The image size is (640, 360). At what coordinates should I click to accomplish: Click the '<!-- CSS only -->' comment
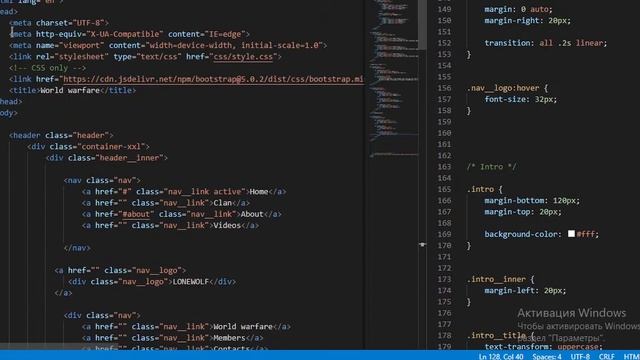pos(48,68)
